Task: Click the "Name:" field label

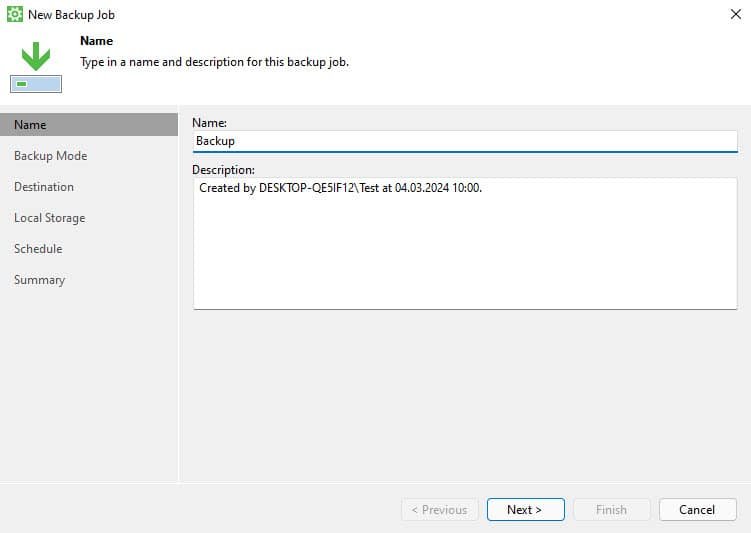Action: (x=210, y=122)
